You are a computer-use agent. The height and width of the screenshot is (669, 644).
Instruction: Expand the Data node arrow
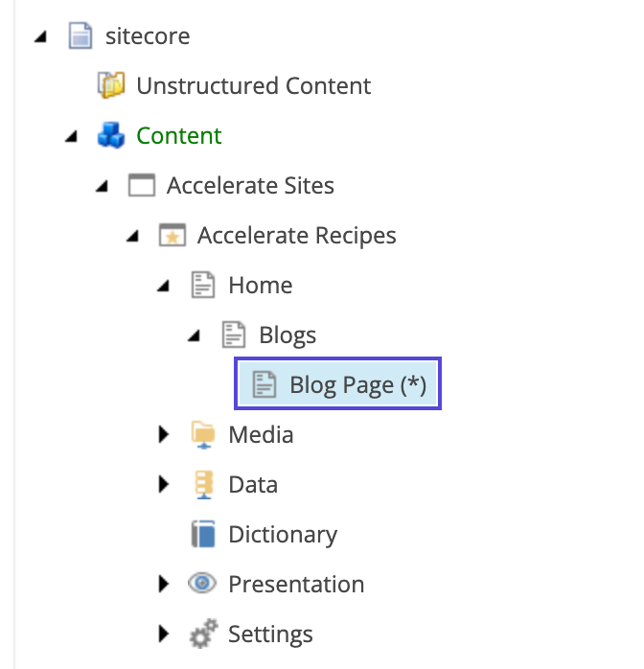(x=163, y=485)
